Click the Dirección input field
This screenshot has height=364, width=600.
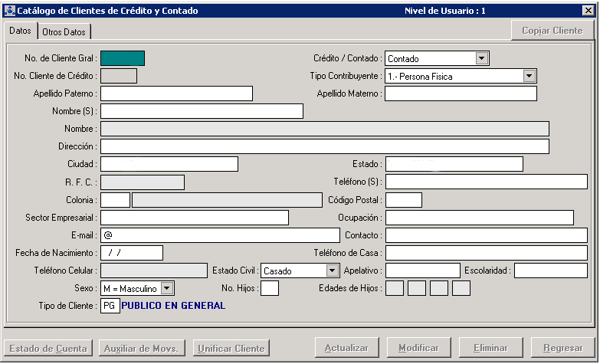coord(325,146)
